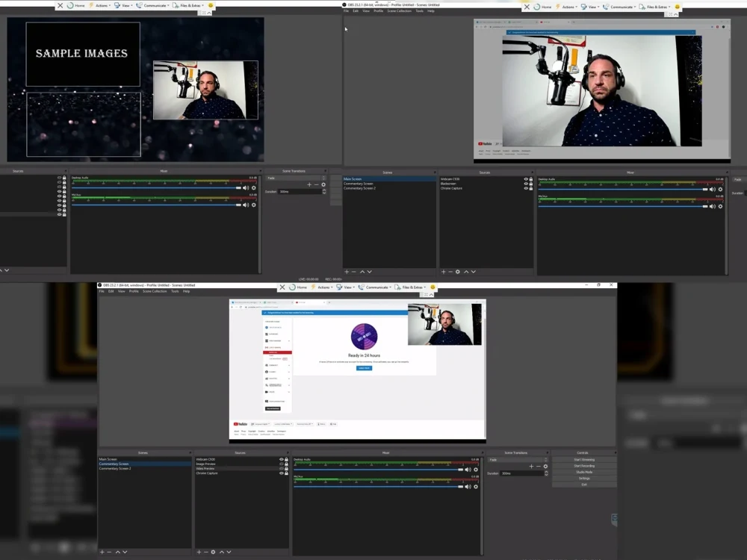Open Fade transition dropdown in top-left OBS window
The height and width of the screenshot is (560, 747).
point(296,178)
